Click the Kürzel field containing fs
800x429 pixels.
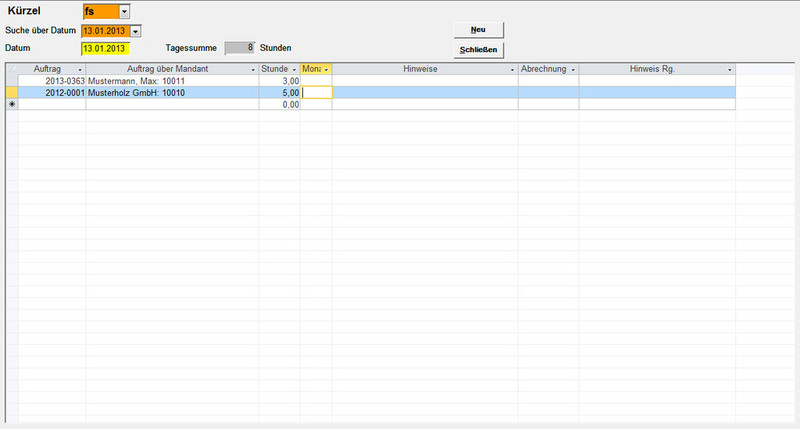[x=101, y=11]
